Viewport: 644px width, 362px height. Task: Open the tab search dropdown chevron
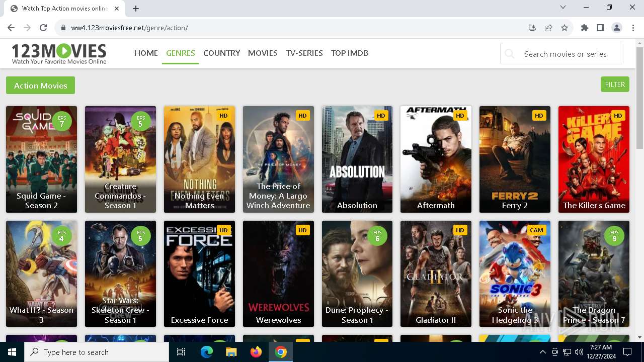563,7
